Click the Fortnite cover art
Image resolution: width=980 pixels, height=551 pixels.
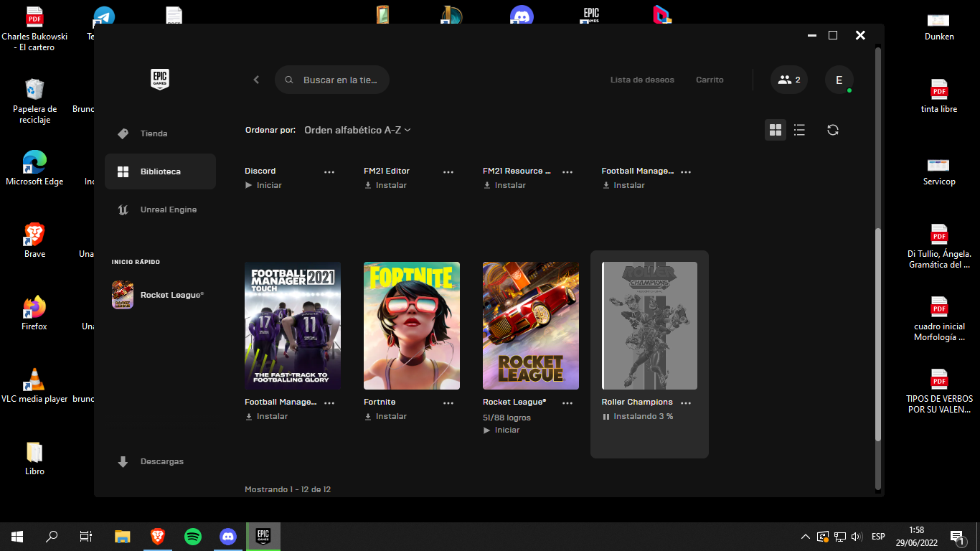[412, 326]
